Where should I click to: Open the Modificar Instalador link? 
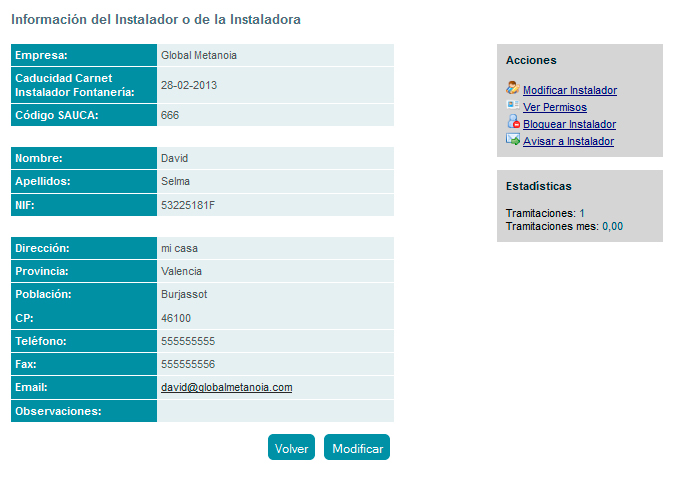tap(569, 90)
